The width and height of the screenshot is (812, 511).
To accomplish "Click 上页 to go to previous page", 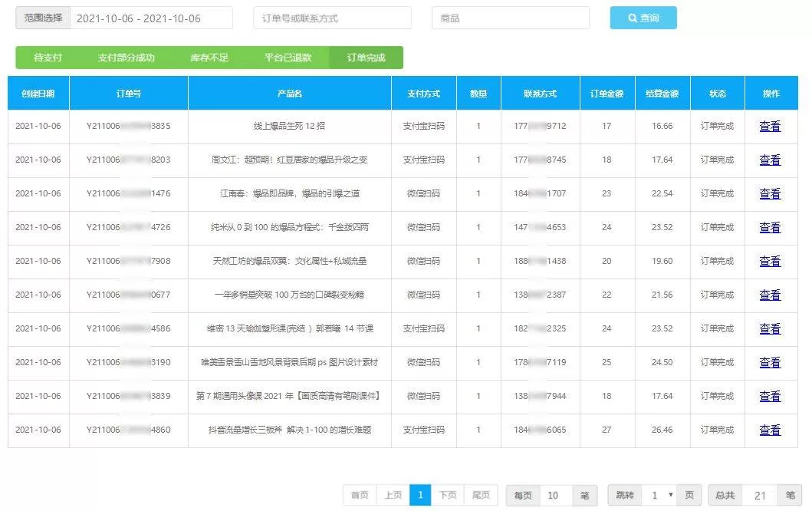I will [x=393, y=495].
